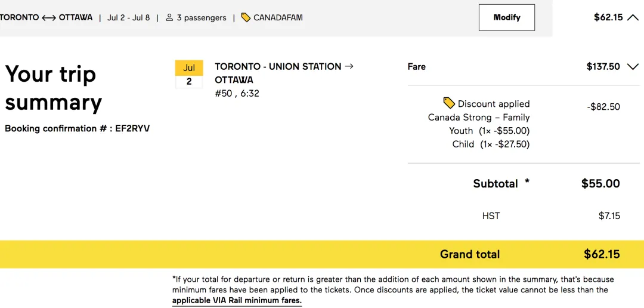The image size is (644, 308).
Task: Click the Modify button
Action: (506, 17)
